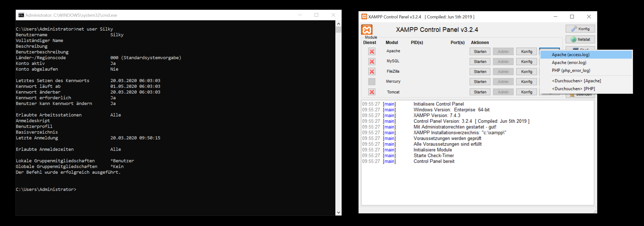Image resolution: width=644 pixels, height=226 pixels.
Task: Click log line 'Control Panel bereit'
Action: pos(434,162)
